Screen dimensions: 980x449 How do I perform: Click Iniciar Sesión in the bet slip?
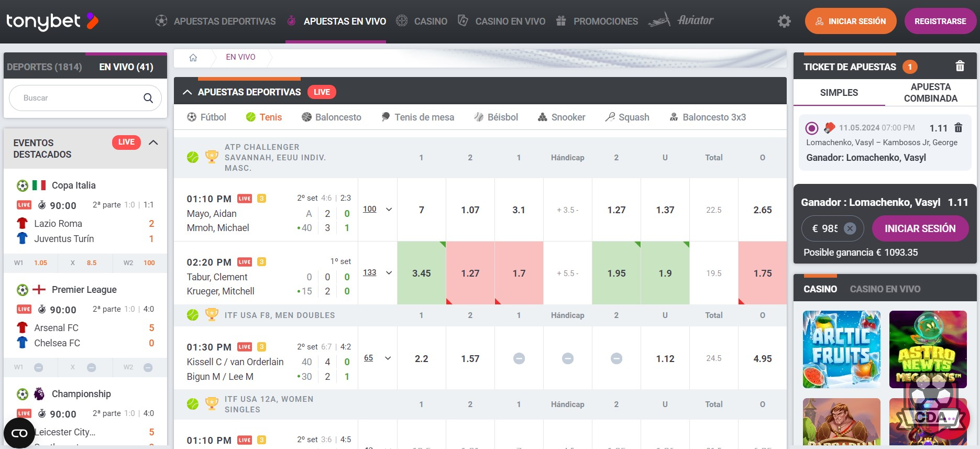[x=920, y=228]
